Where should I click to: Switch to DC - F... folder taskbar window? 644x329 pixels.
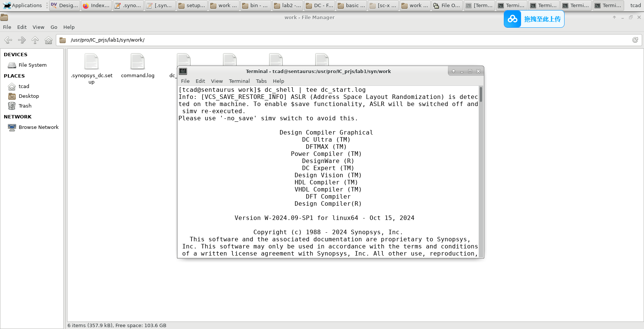[319, 5]
